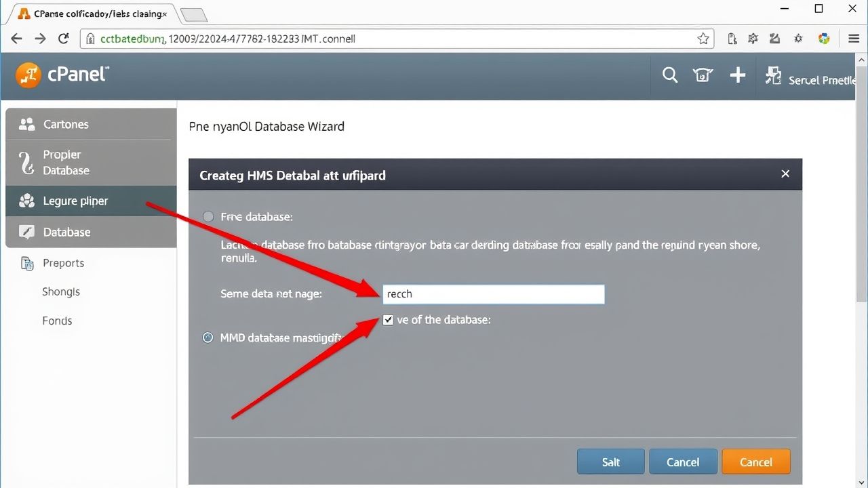
Task: Toggle the 've of the database' checkbox
Action: (388, 319)
